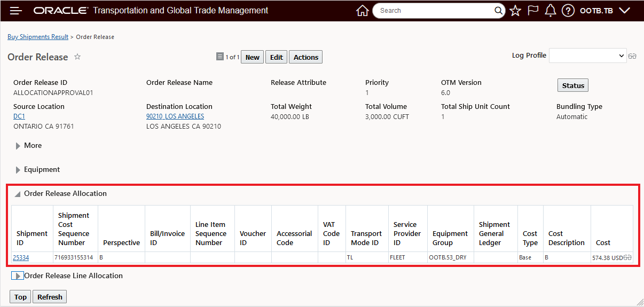This screenshot has width=644, height=307.
Task: Click the ONTARIO CA 91761 address text
Action: (44, 127)
